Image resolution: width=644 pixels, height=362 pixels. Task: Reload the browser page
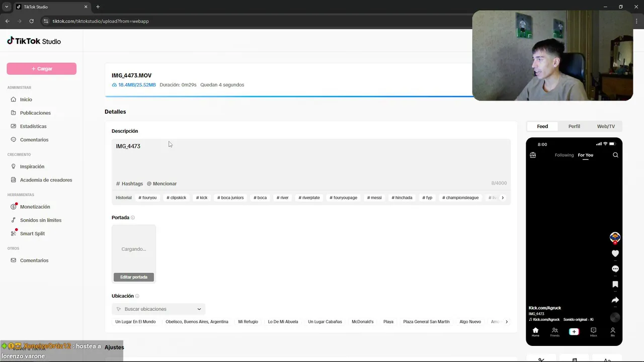tap(31, 21)
